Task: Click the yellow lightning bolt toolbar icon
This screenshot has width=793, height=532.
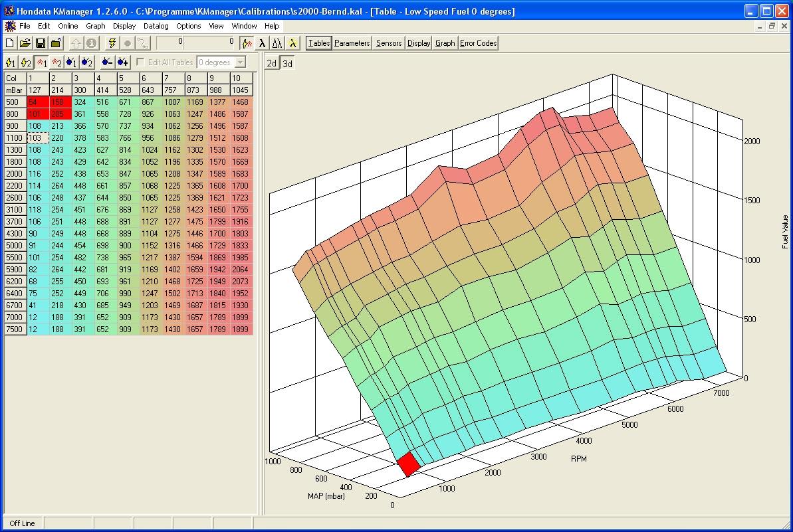Action: pyautogui.click(x=112, y=43)
